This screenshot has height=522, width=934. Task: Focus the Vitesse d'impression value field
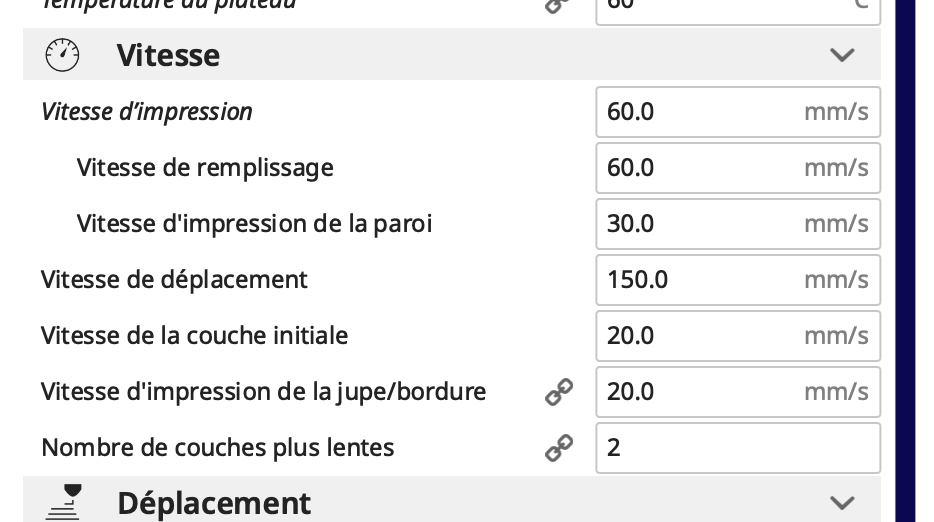pyautogui.click(x=737, y=112)
